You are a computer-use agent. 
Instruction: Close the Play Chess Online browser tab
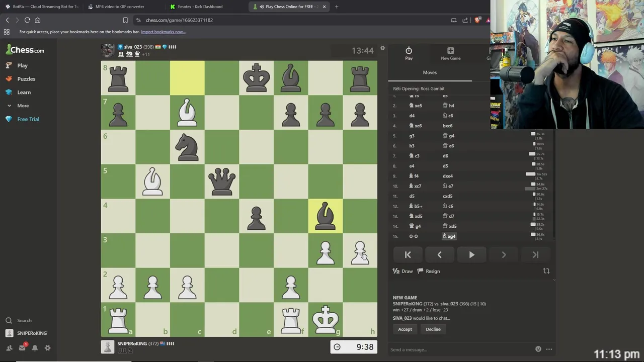point(324,7)
